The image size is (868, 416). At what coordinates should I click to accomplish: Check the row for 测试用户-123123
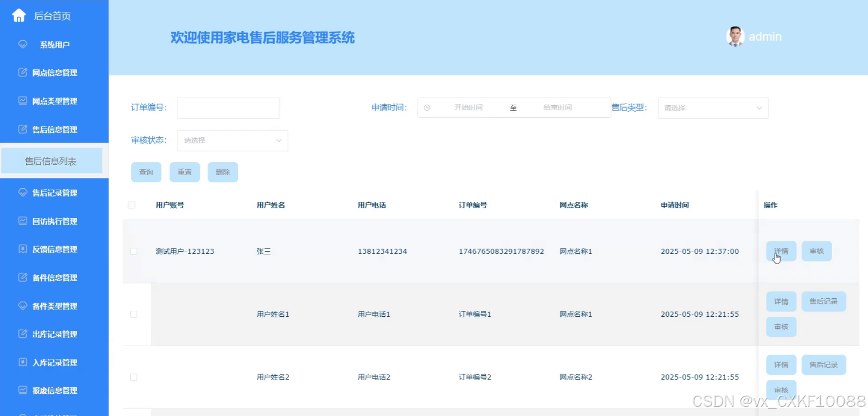pyautogui.click(x=134, y=251)
